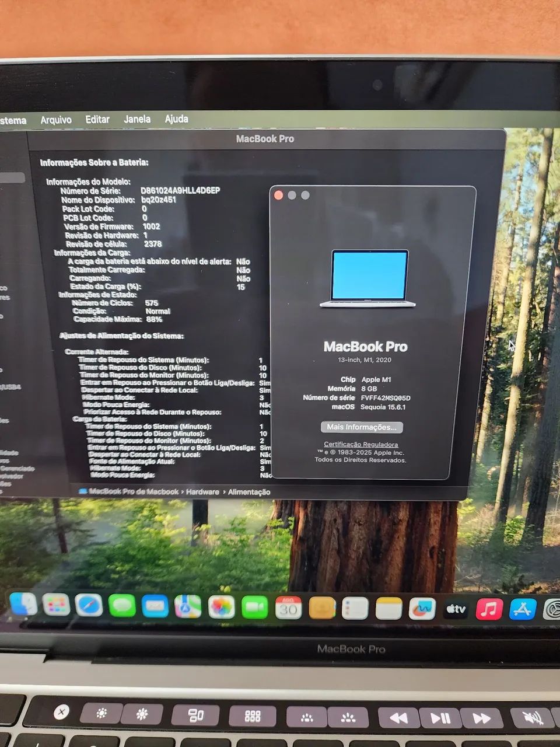This screenshot has width=560, height=747.
Task: Launch Freeform from the Dock
Action: (422, 609)
